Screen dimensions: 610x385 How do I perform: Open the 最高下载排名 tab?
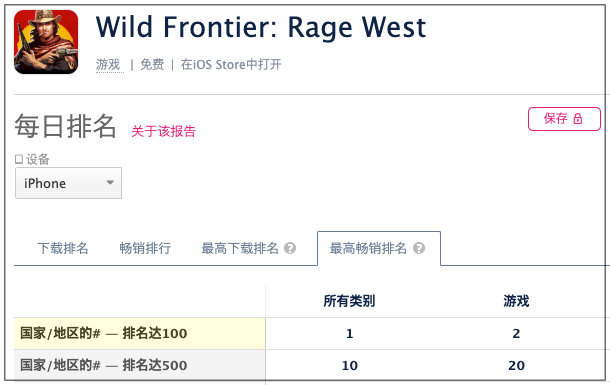point(240,248)
